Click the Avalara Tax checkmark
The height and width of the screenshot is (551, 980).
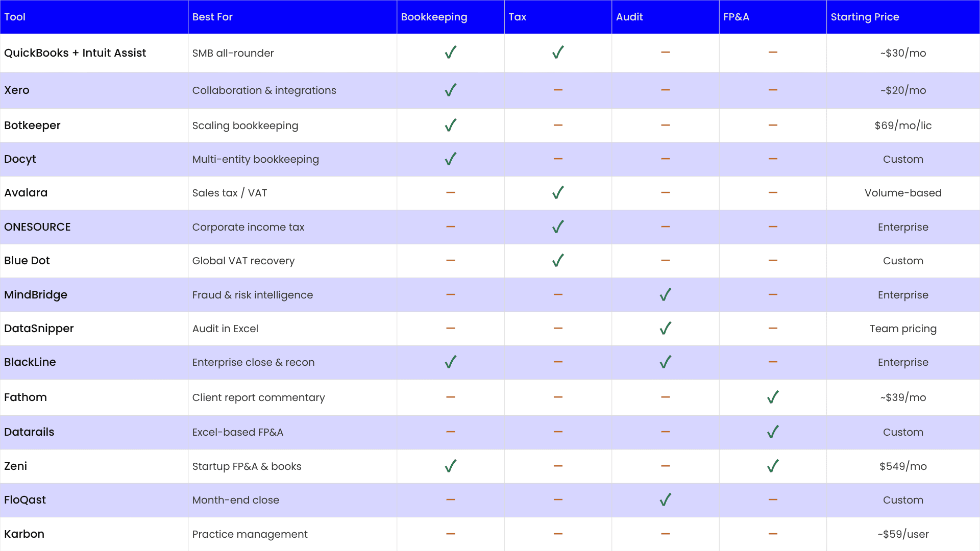(558, 192)
